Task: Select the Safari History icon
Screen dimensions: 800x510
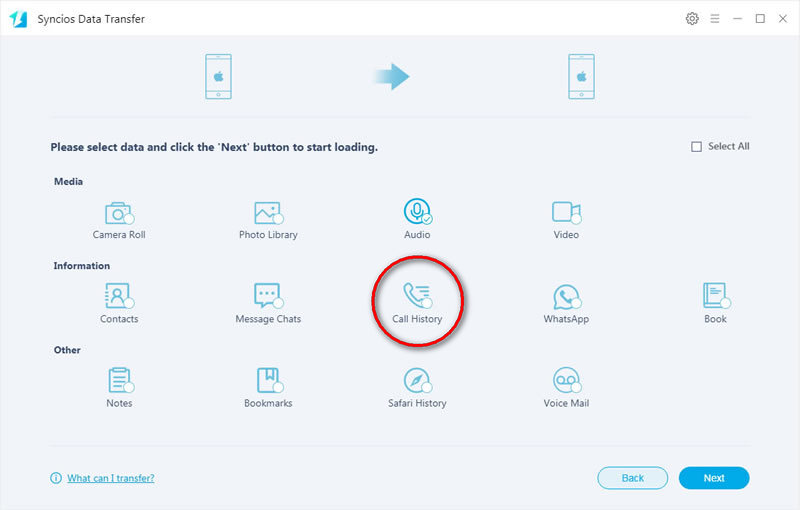Action: 417,380
